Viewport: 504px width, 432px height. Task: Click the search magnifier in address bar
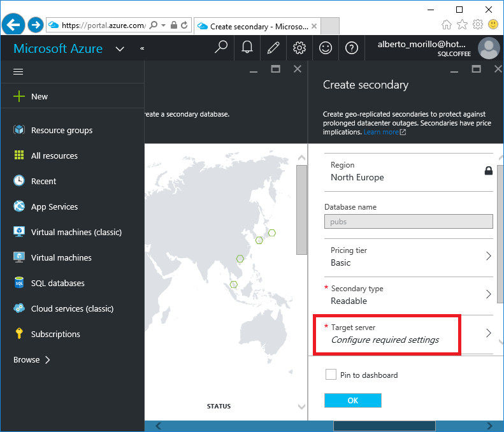154,25
